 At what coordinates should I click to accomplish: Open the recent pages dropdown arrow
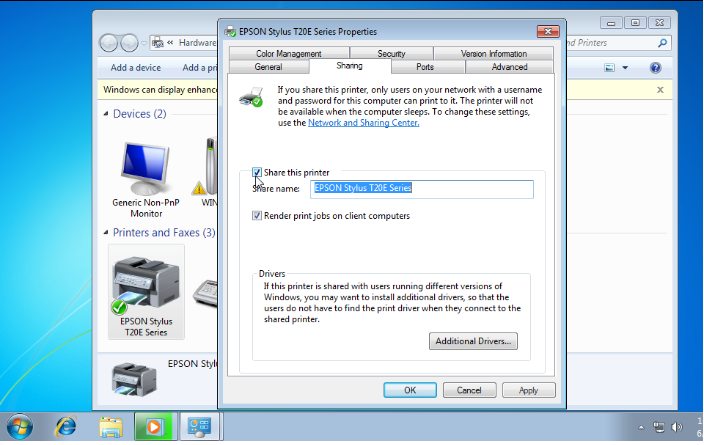tap(144, 44)
